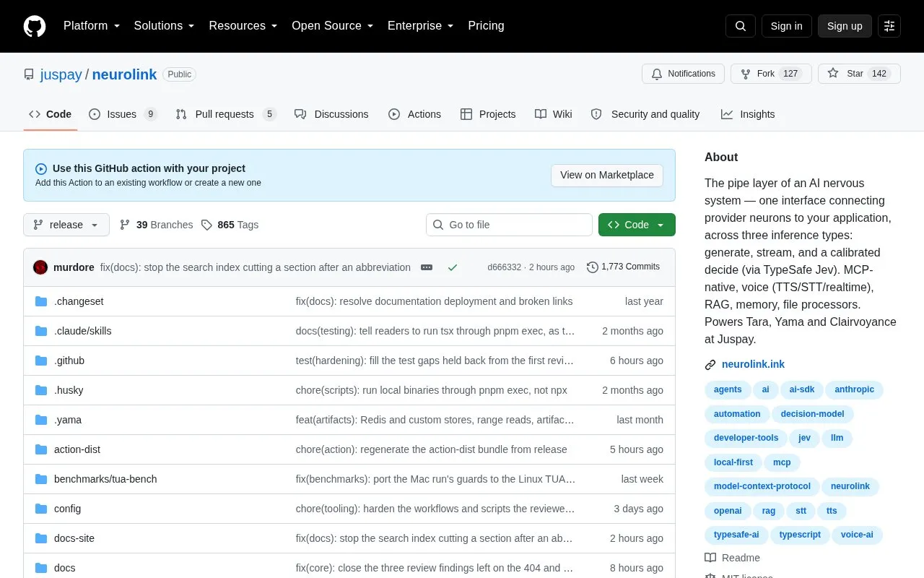Open the GitHub home logo
This screenshot has width=924, height=578.
35,26
